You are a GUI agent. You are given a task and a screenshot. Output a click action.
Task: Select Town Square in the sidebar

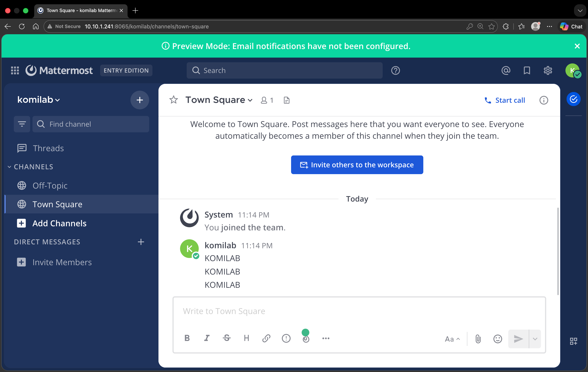point(81,204)
